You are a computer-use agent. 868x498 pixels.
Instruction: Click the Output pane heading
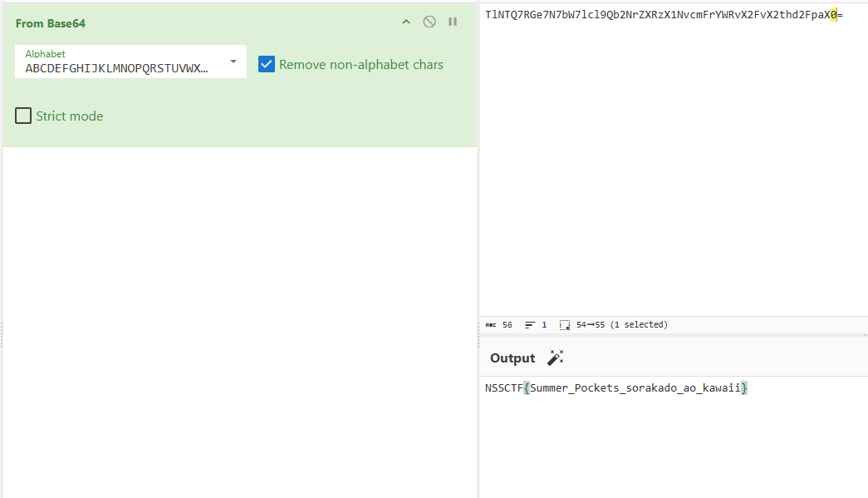click(512, 358)
